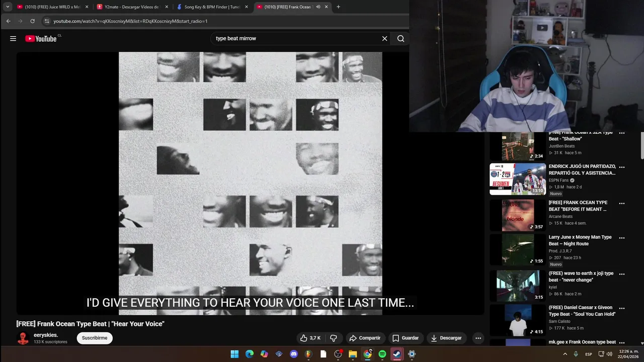Like the video with the 3,7 K thumbs-up

[x=310, y=338]
